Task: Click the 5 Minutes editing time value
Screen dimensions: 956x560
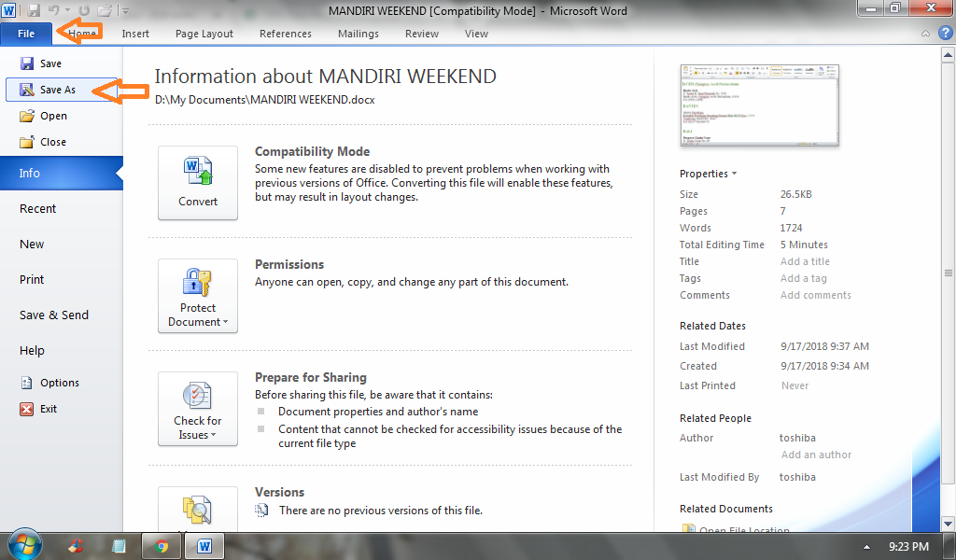Action: coord(804,245)
